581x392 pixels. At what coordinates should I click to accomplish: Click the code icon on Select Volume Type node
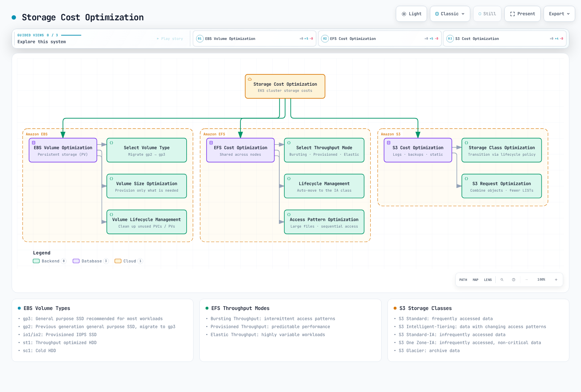click(x=111, y=143)
